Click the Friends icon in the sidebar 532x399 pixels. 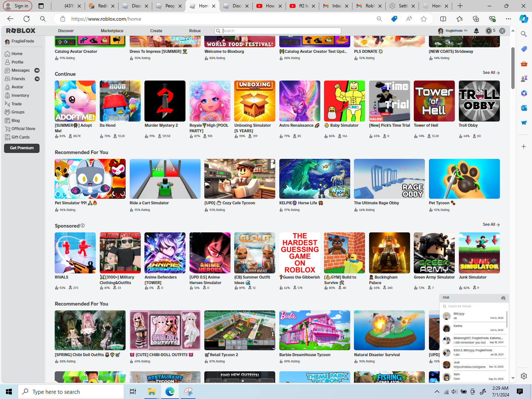[7, 79]
